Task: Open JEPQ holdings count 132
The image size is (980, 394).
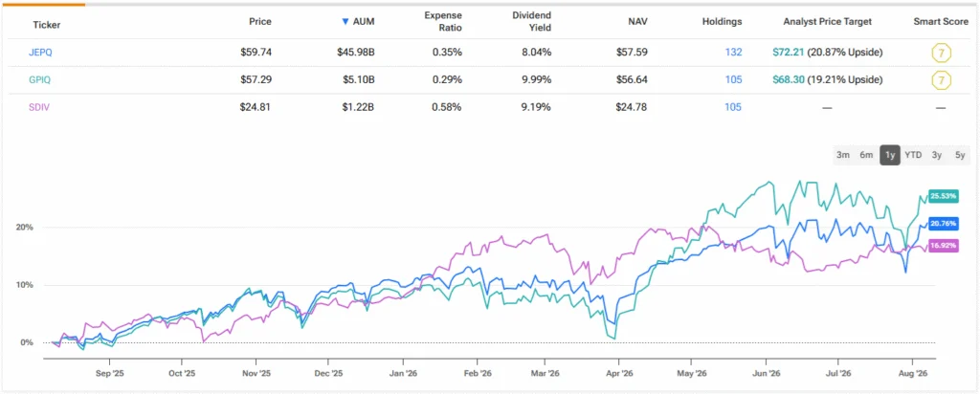Action: point(734,53)
